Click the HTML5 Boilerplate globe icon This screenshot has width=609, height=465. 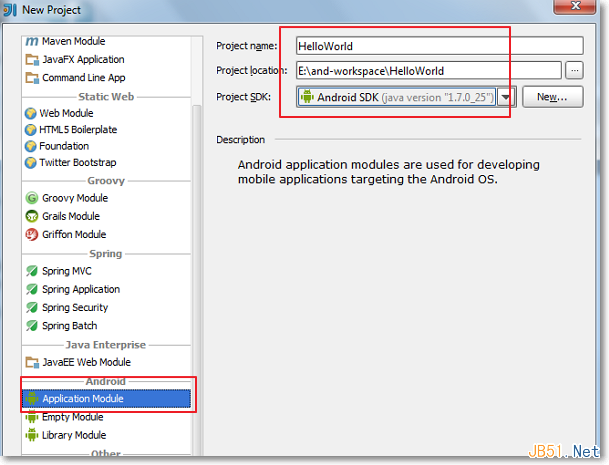pyautogui.click(x=30, y=130)
